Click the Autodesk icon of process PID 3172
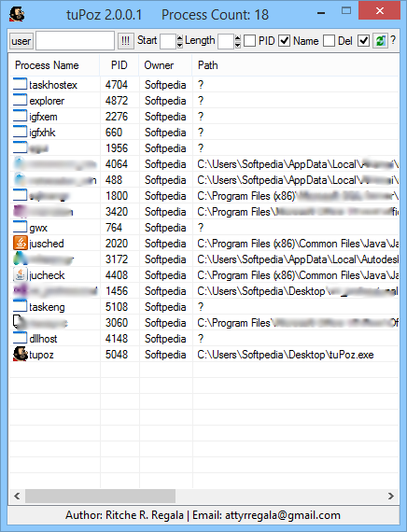 [x=20, y=259]
